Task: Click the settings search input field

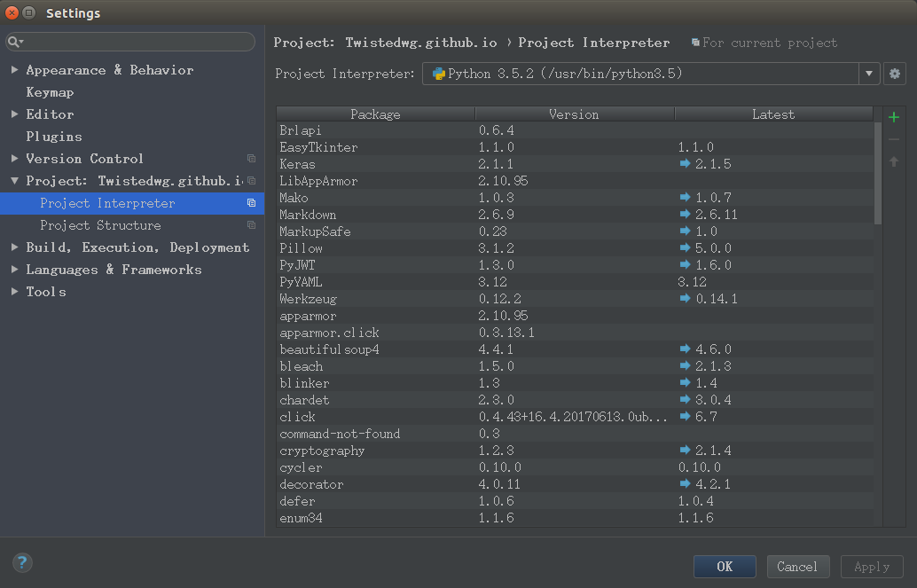Action: (130, 42)
